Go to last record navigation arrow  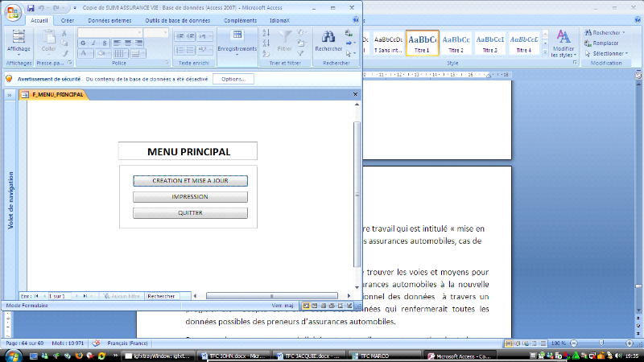(x=85, y=296)
